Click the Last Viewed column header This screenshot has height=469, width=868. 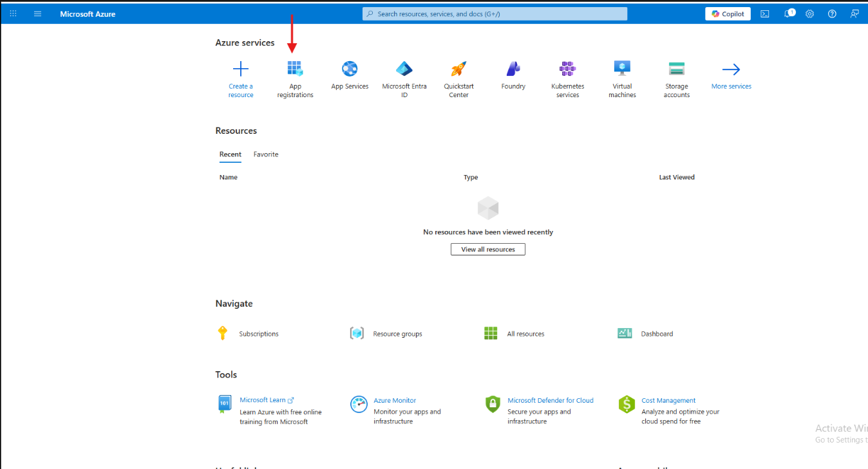[677, 177]
